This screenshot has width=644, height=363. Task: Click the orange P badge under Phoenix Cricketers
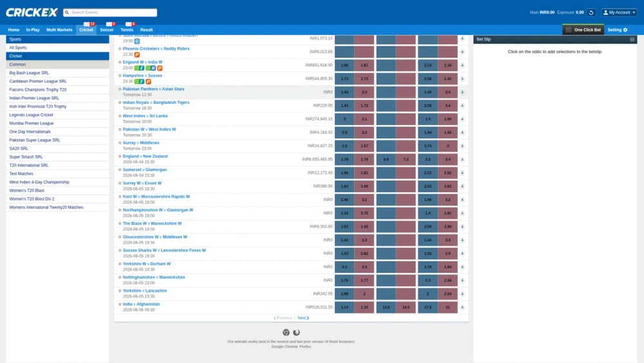[x=137, y=55]
